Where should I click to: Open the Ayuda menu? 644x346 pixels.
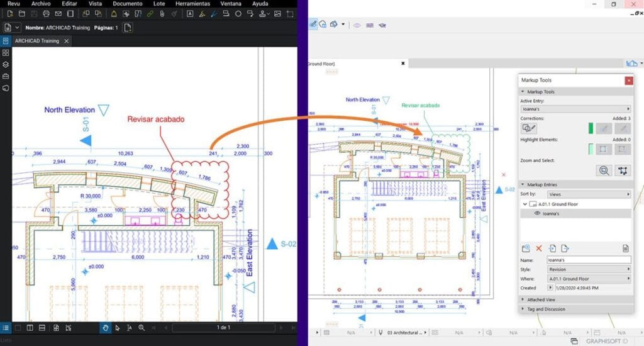coord(260,3)
